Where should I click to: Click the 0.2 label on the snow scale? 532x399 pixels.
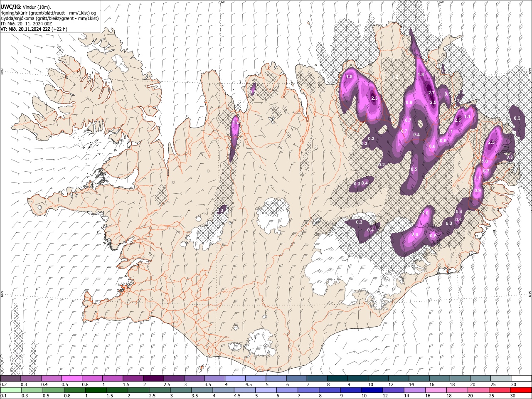[x=3, y=384]
